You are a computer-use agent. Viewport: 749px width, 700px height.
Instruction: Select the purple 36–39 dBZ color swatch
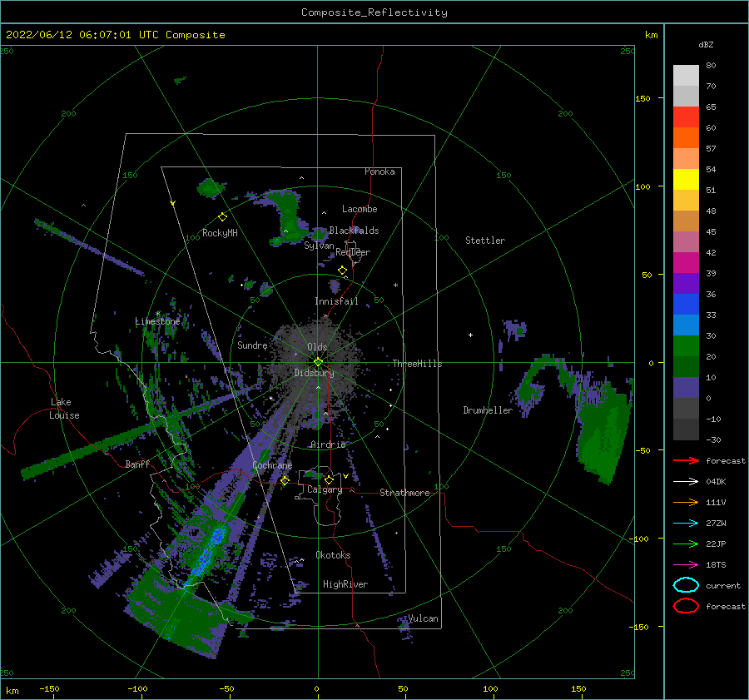click(x=686, y=284)
